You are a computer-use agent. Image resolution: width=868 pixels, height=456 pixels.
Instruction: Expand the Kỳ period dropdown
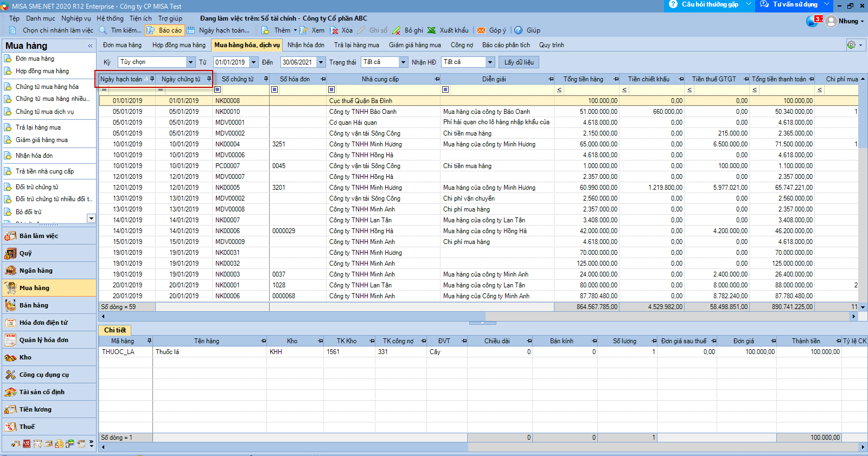(190, 62)
